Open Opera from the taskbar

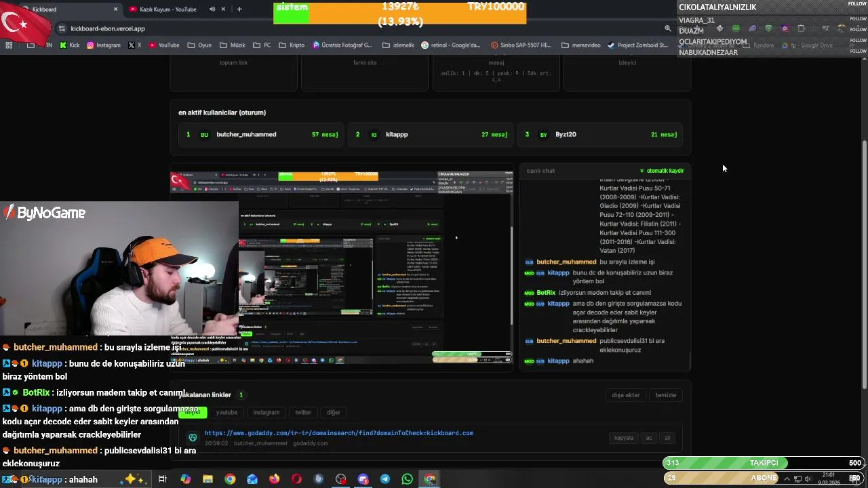296,479
